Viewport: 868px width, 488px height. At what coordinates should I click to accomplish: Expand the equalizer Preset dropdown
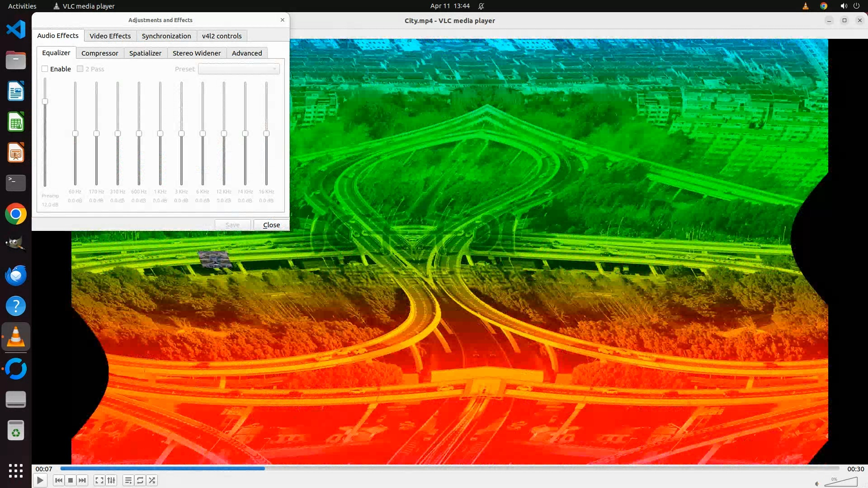click(x=239, y=69)
